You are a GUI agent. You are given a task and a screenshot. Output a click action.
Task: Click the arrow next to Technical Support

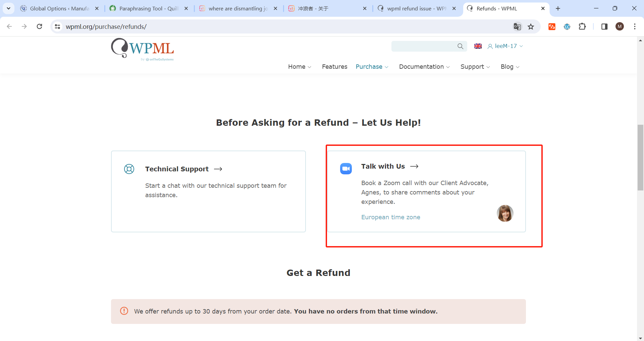click(218, 169)
